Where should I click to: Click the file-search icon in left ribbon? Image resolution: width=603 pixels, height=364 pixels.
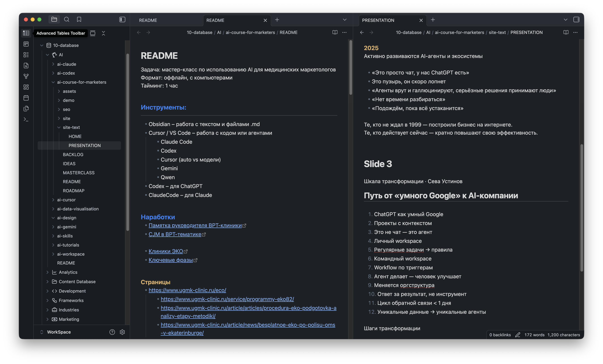coord(26,66)
